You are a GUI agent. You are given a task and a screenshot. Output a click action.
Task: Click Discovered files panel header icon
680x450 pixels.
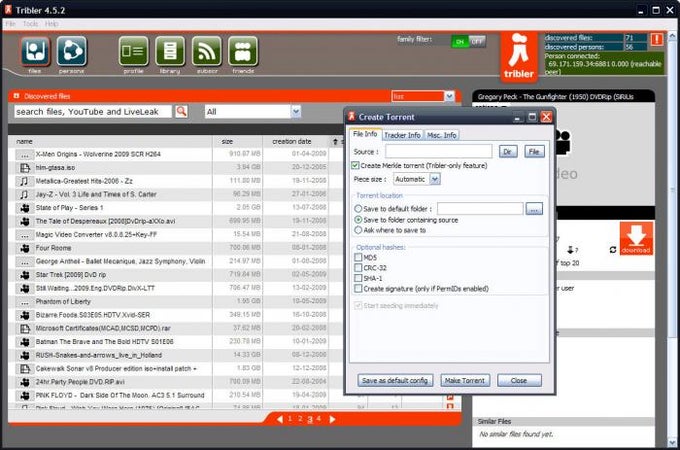(16, 96)
